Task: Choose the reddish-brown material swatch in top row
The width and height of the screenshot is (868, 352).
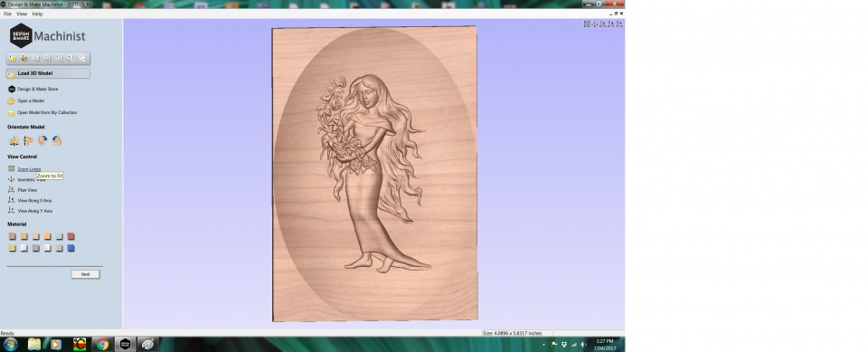Action: click(71, 237)
